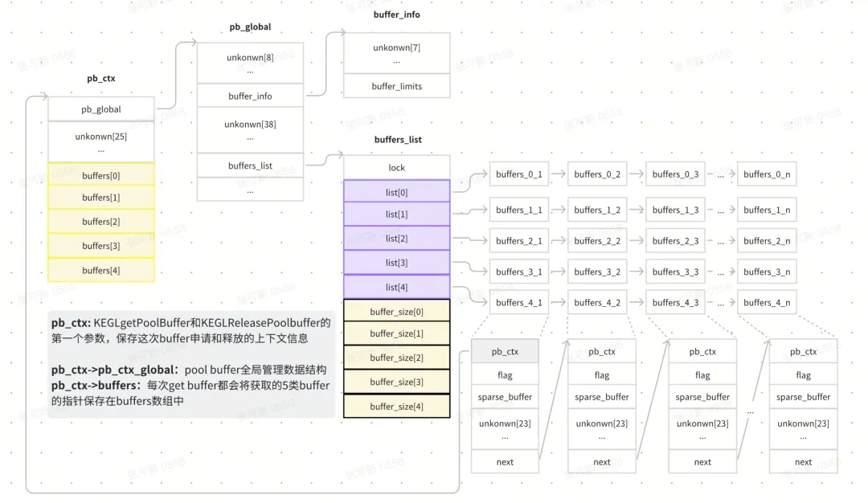Select the buffers[0] cell
Image resolution: width=868 pixels, height=503 pixels.
click(x=100, y=174)
